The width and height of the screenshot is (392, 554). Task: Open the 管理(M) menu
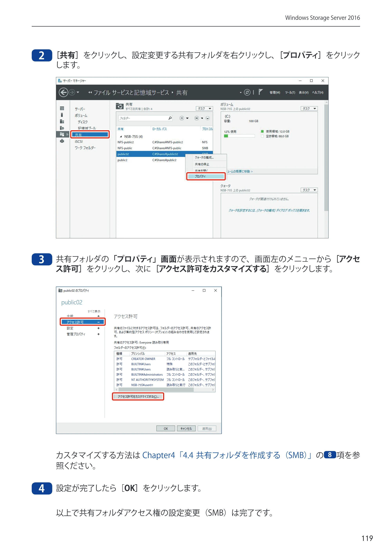pos(275,92)
